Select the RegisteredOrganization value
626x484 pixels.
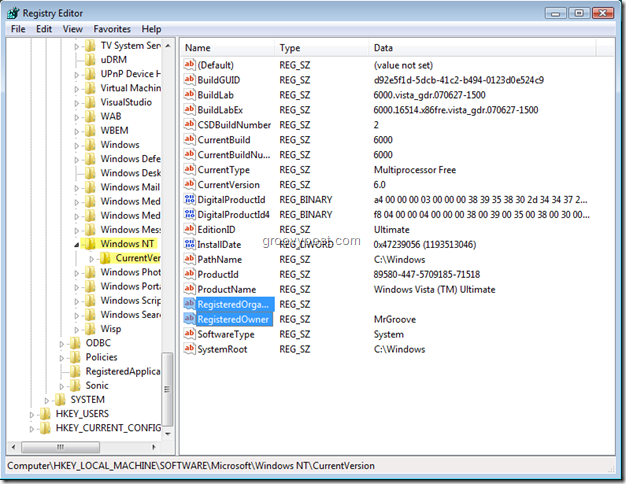pyautogui.click(x=234, y=304)
